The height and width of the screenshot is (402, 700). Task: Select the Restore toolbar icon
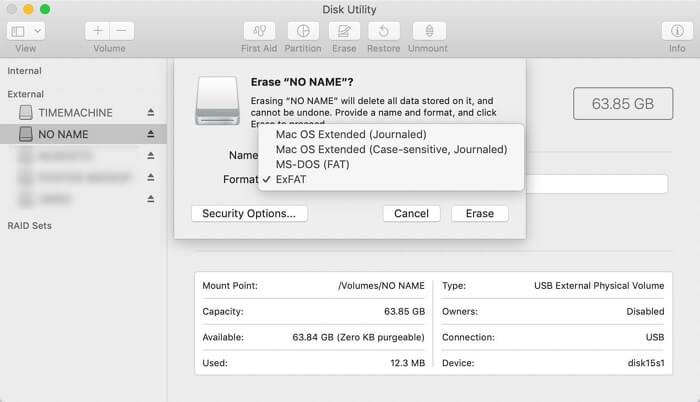pyautogui.click(x=385, y=31)
